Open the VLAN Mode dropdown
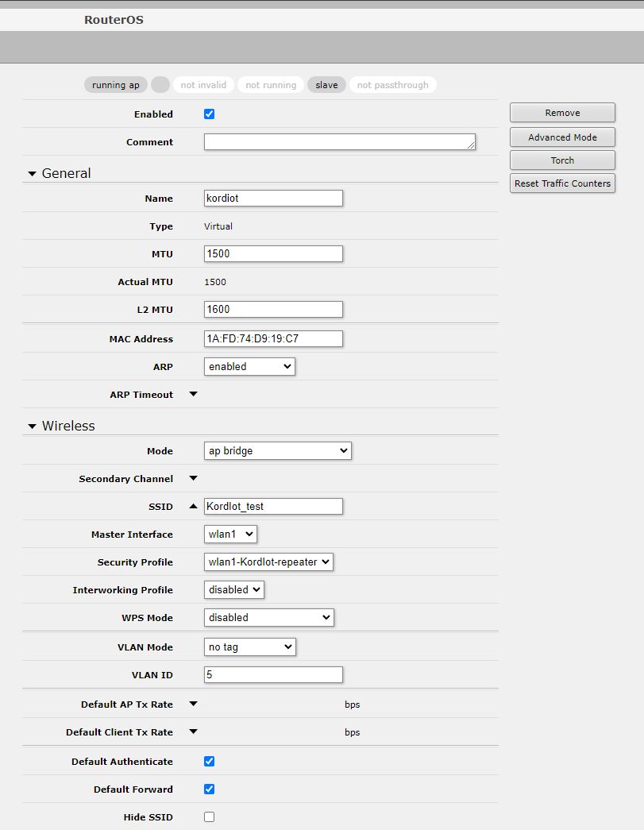The height and width of the screenshot is (830, 644). click(x=249, y=647)
